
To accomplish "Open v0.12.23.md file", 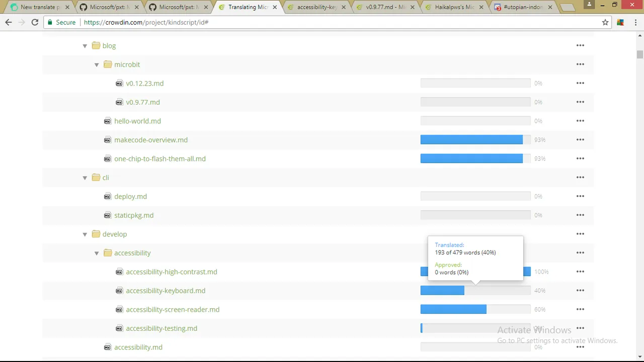I will (x=145, y=83).
